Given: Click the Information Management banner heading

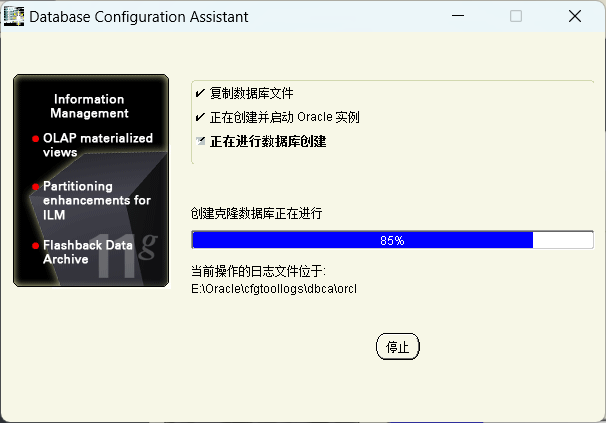Looking at the screenshot, I should pos(89,106).
